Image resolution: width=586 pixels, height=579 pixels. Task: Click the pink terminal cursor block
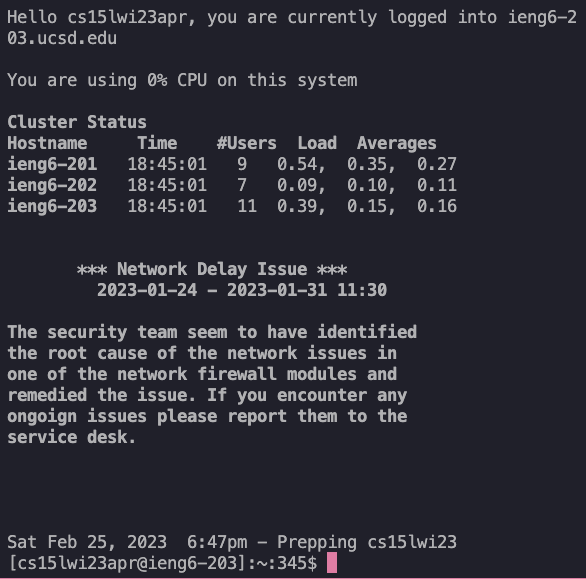pyautogui.click(x=332, y=563)
